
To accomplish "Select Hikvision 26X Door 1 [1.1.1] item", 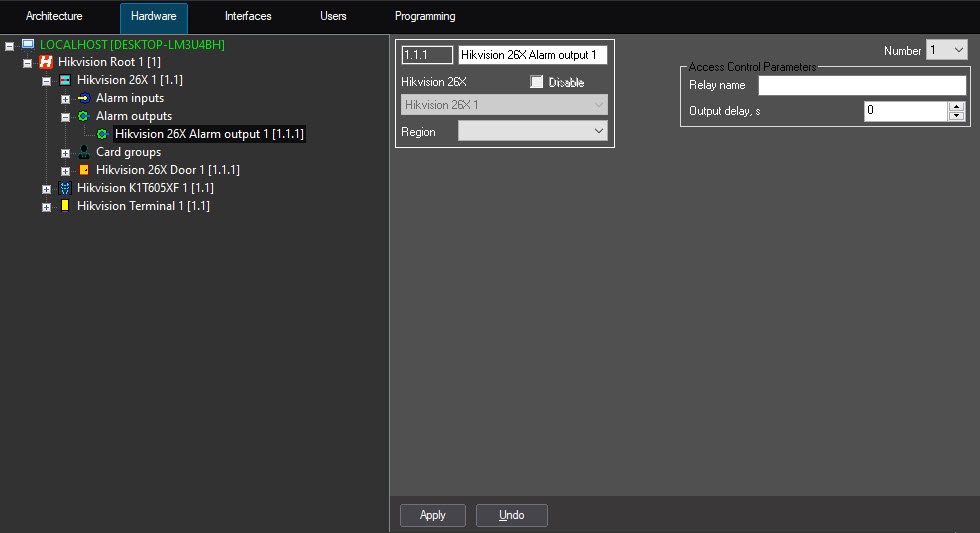I will 168,170.
